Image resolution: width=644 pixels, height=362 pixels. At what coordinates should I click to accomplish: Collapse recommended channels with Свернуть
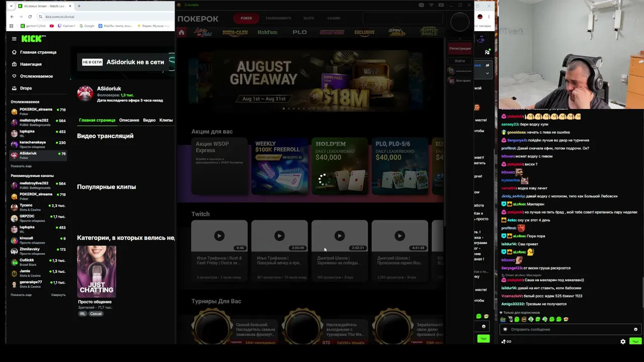[58, 295]
